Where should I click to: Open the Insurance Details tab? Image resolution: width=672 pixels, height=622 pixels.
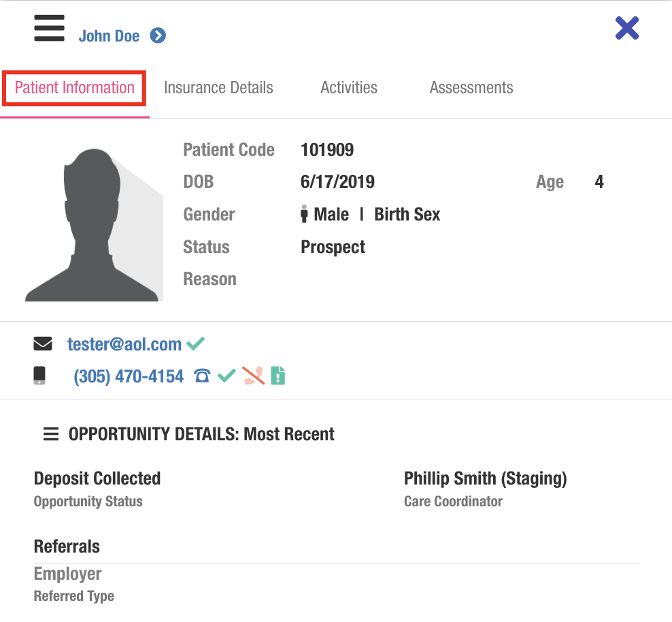(x=218, y=88)
